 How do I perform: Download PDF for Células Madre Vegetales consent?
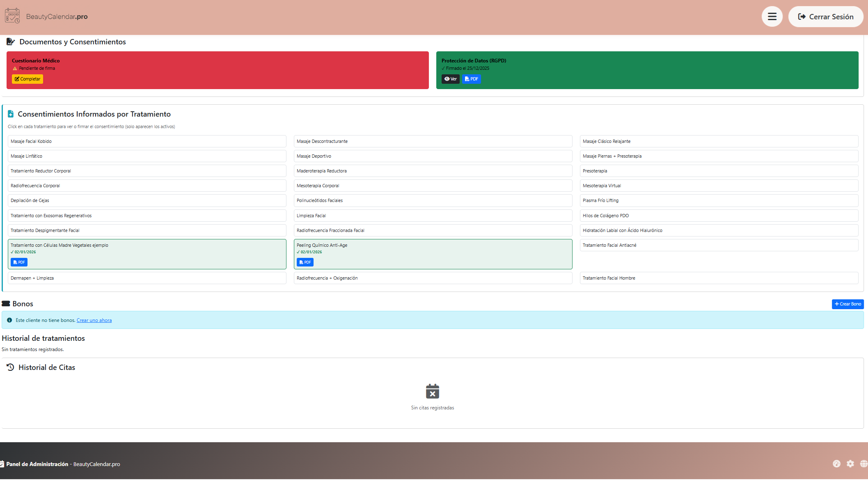(x=19, y=262)
